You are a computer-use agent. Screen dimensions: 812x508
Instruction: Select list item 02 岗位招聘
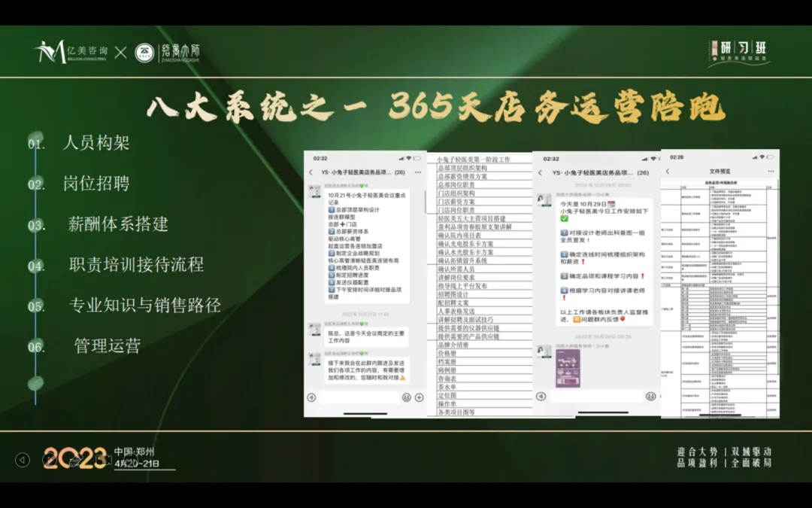[95, 183]
